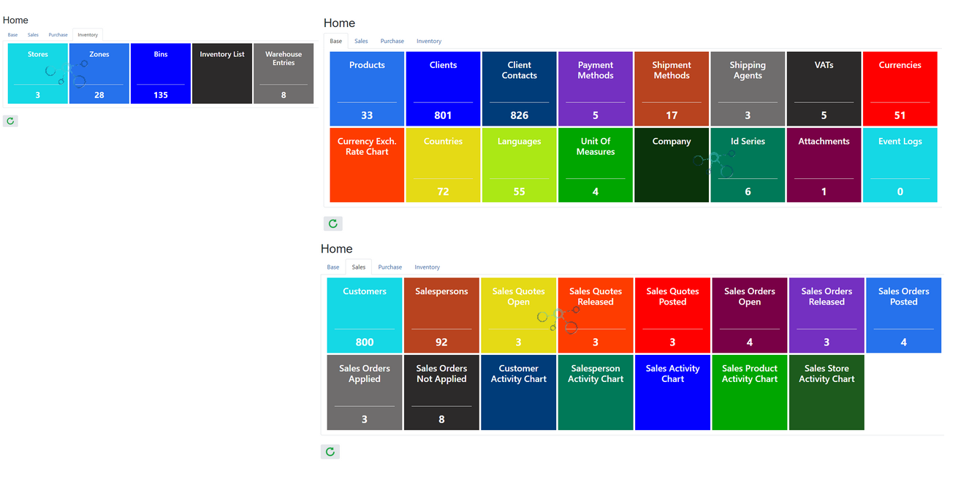Select the Payment Methods tile
This screenshot has width=980, height=501.
595,88
